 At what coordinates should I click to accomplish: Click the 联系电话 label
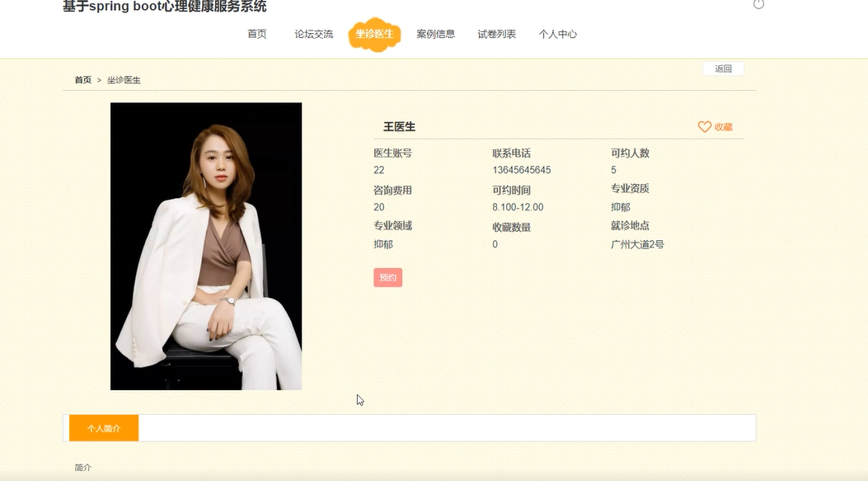click(512, 153)
